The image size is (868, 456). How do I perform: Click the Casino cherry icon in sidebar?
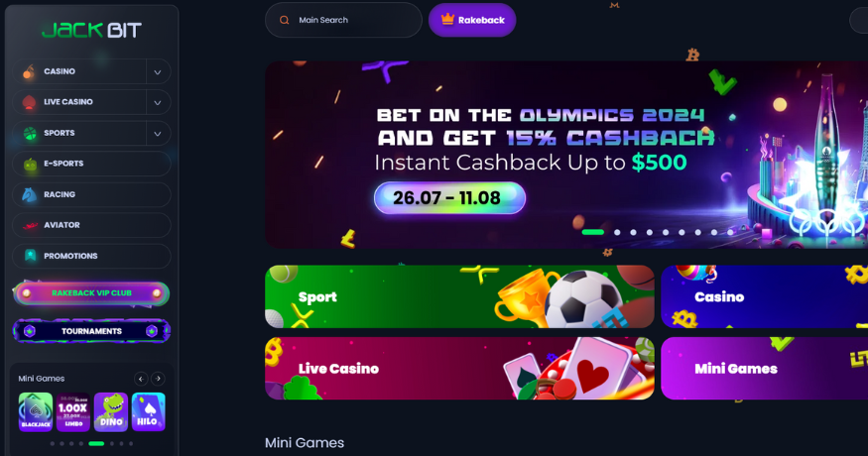[x=29, y=71]
